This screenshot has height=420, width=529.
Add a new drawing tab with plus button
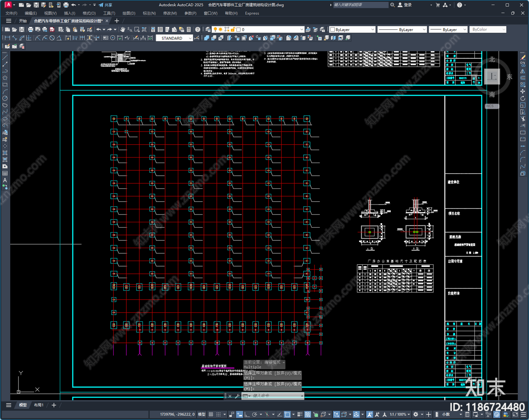(117, 21)
